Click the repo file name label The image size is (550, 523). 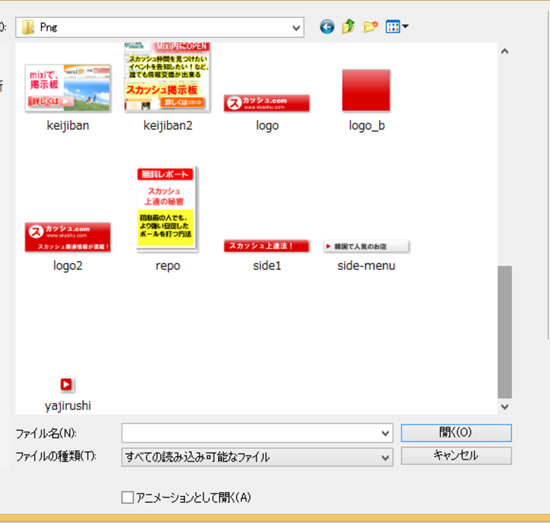[x=168, y=266]
